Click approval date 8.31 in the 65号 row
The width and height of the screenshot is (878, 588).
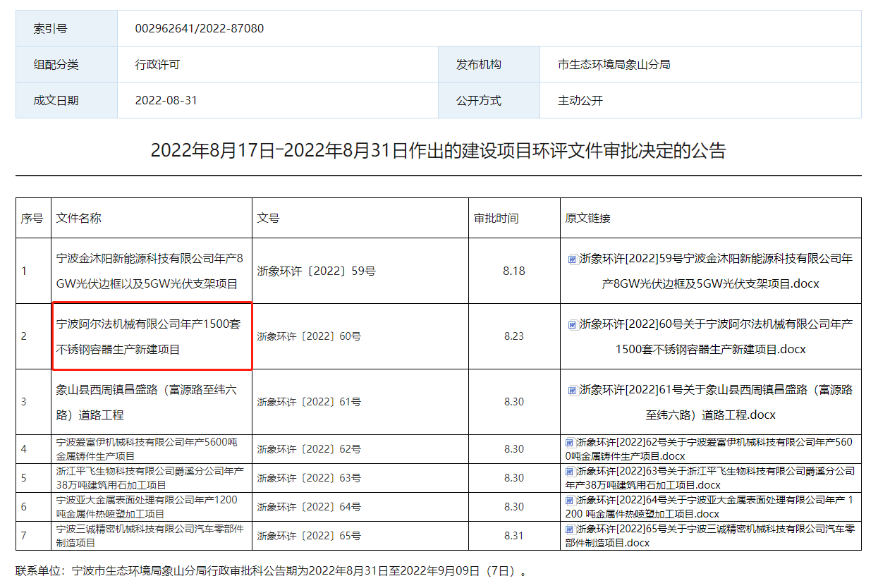(x=514, y=536)
